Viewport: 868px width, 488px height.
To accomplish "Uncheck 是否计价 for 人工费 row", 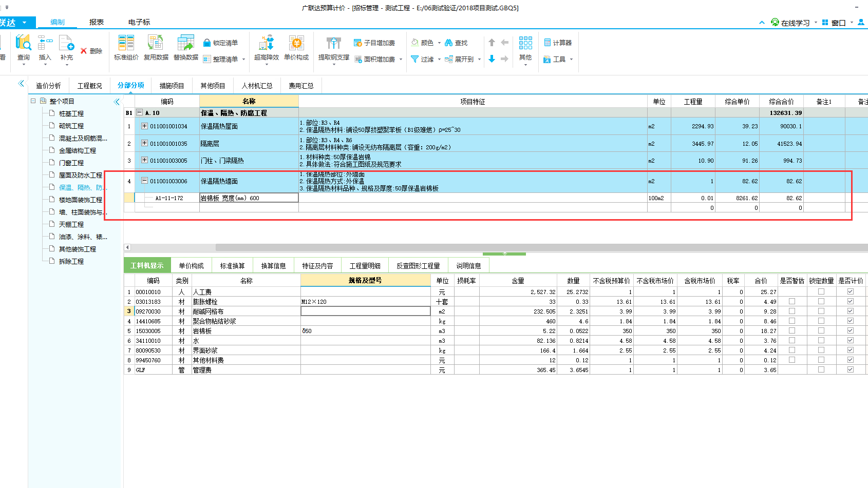I will pos(851,292).
